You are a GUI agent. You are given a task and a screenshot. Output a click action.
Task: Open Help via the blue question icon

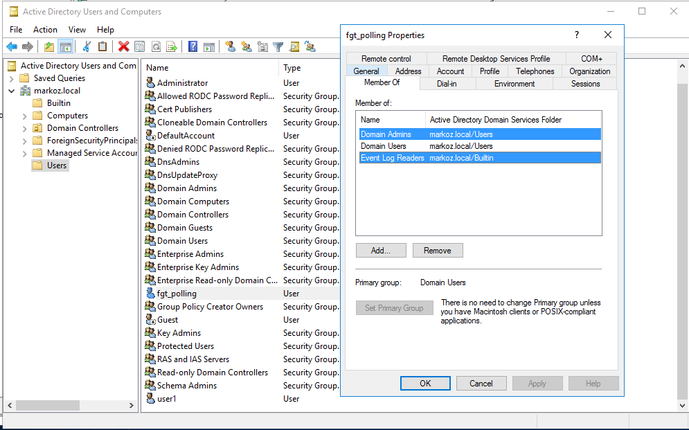[192, 47]
